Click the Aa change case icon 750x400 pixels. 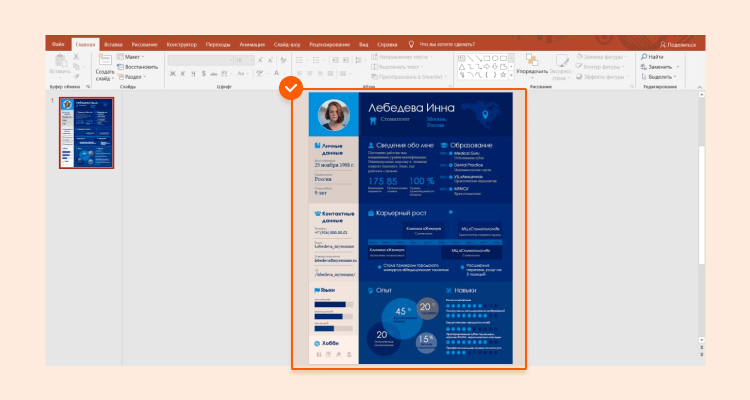pyautogui.click(x=242, y=73)
